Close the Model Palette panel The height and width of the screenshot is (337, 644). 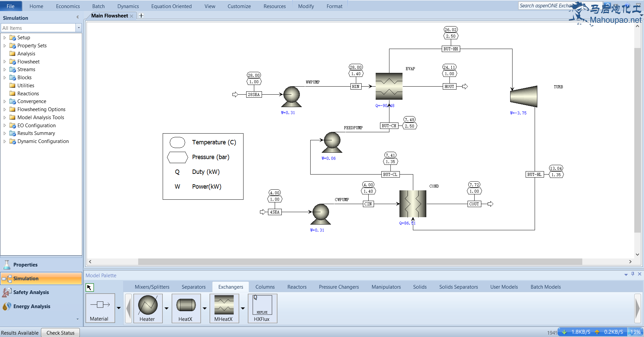pyautogui.click(x=640, y=274)
